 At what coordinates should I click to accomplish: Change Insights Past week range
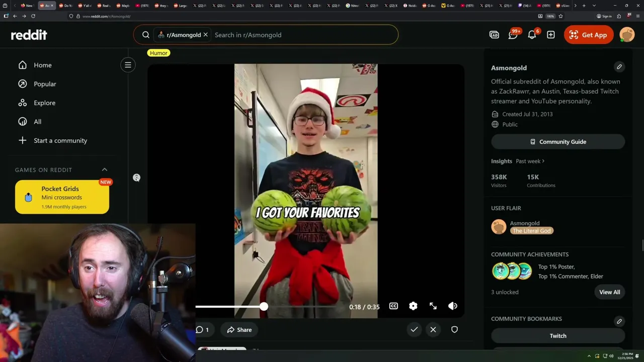click(x=530, y=161)
